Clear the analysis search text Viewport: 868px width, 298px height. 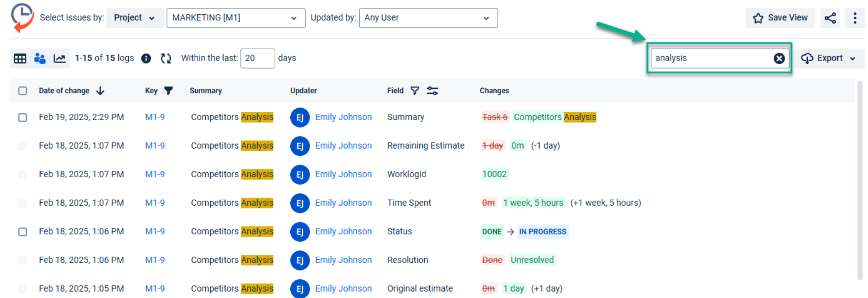click(779, 59)
